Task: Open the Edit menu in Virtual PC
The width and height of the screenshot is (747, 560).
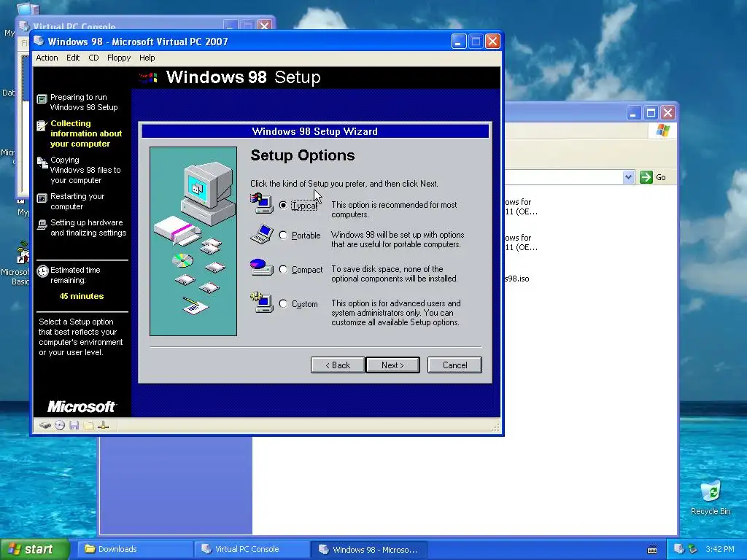Action: coord(73,58)
